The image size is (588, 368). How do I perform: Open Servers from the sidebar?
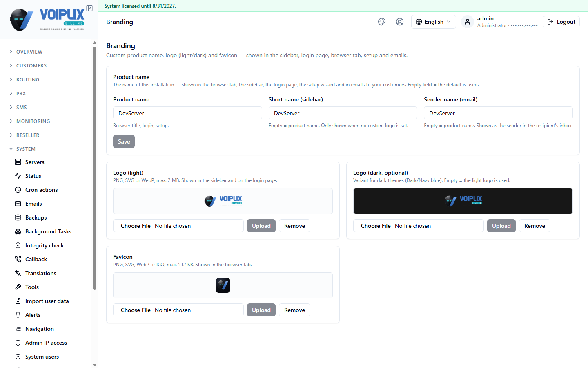coord(35,162)
